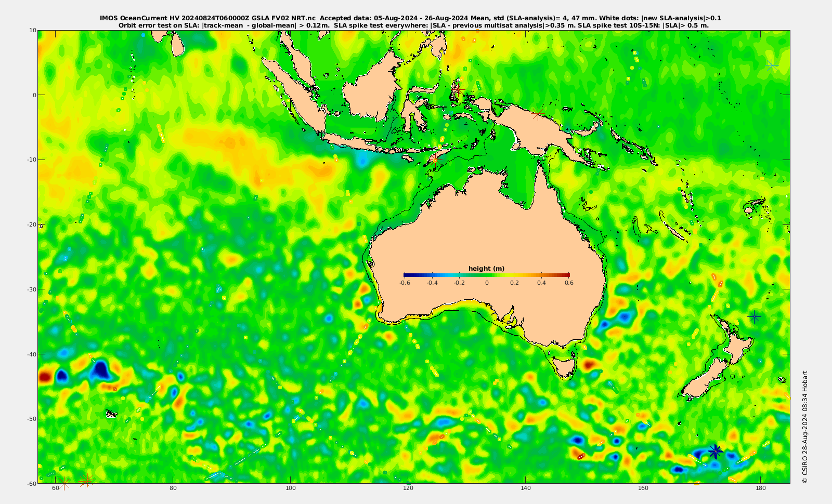The width and height of the screenshot is (832, 504).
Task: Click the dark red eddy on the left edge near -43
Action: tap(45, 377)
